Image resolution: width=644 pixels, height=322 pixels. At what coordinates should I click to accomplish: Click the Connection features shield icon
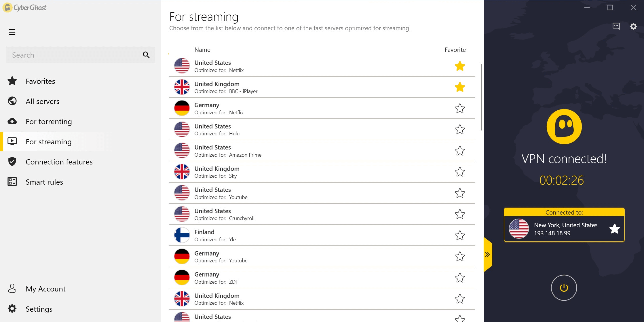coord(13,162)
